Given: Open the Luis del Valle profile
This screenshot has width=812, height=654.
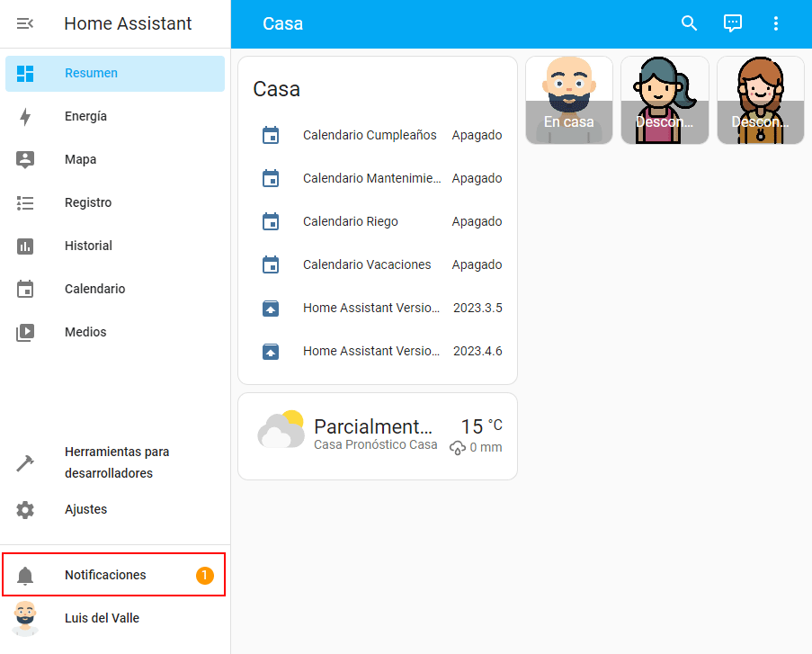Looking at the screenshot, I should [102, 619].
